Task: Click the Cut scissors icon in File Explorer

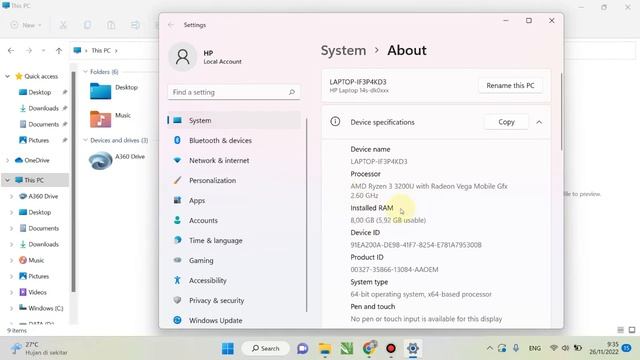Action: tap(63, 25)
